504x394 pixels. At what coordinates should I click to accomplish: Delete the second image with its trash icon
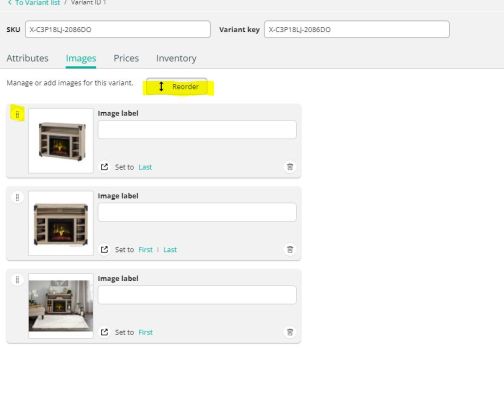(290, 249)
